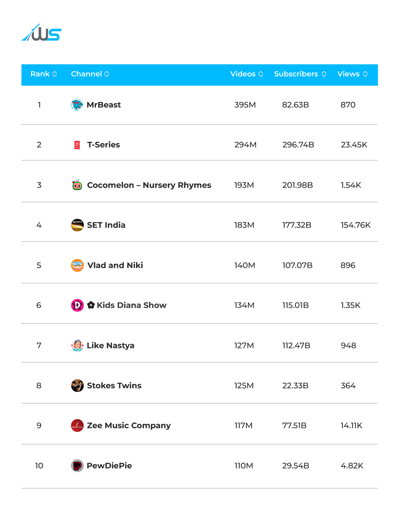Click the Stokes Twins channel avatar
Viewport: 399px width, 532px height.
77,385
